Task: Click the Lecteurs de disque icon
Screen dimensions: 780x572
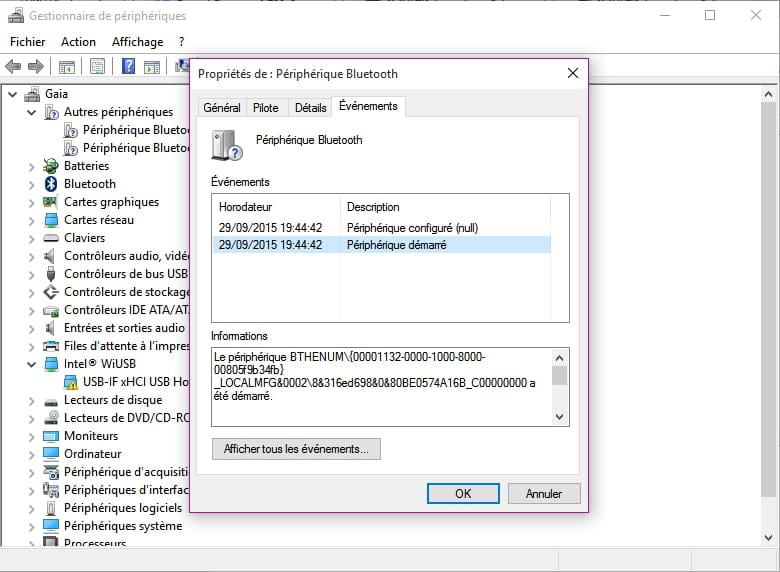Action: (51, 401)
